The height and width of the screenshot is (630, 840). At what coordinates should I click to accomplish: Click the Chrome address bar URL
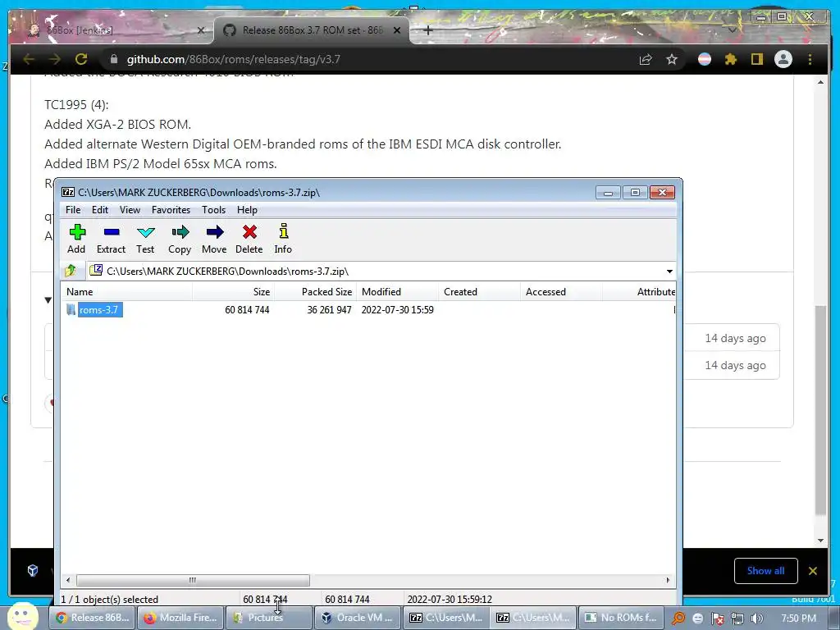click(234, 59)
